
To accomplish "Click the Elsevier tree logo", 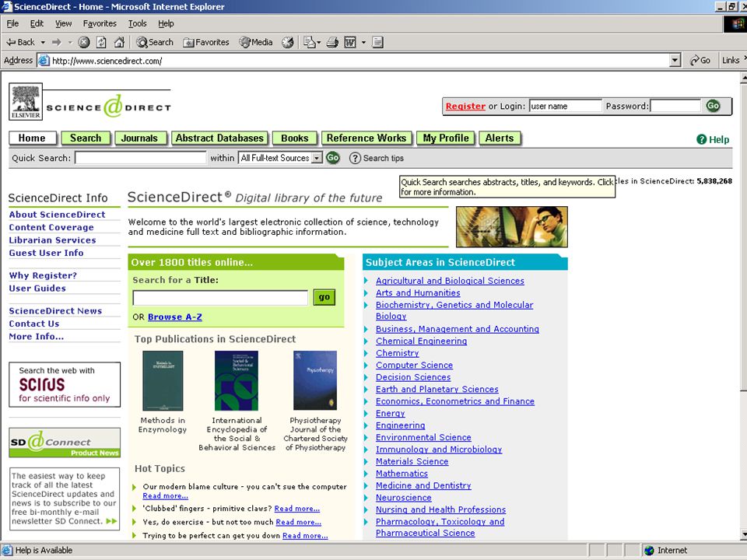I will [x=26, y=101].
